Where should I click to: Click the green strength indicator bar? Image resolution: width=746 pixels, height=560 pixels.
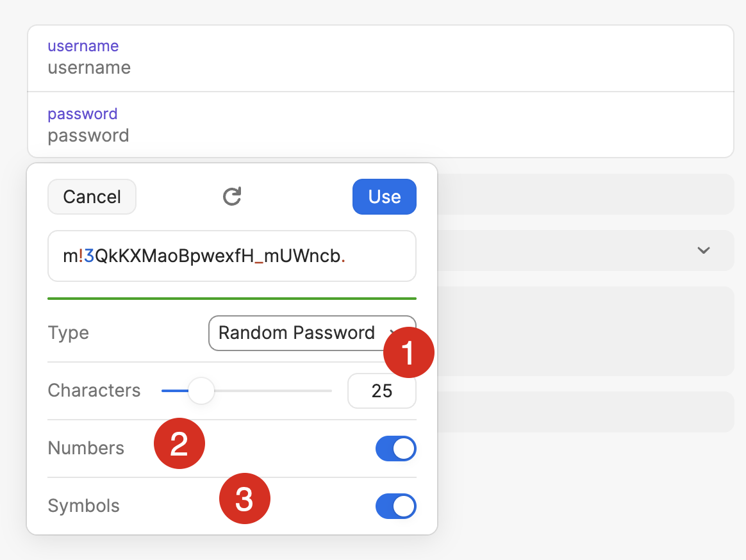[x=231, y=297]
